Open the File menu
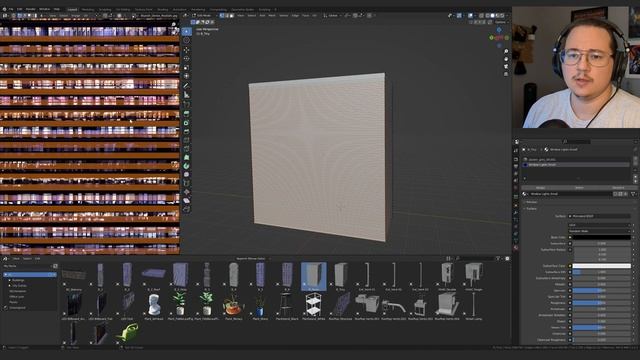The image size is (640, 360). (x=11, y=9)
